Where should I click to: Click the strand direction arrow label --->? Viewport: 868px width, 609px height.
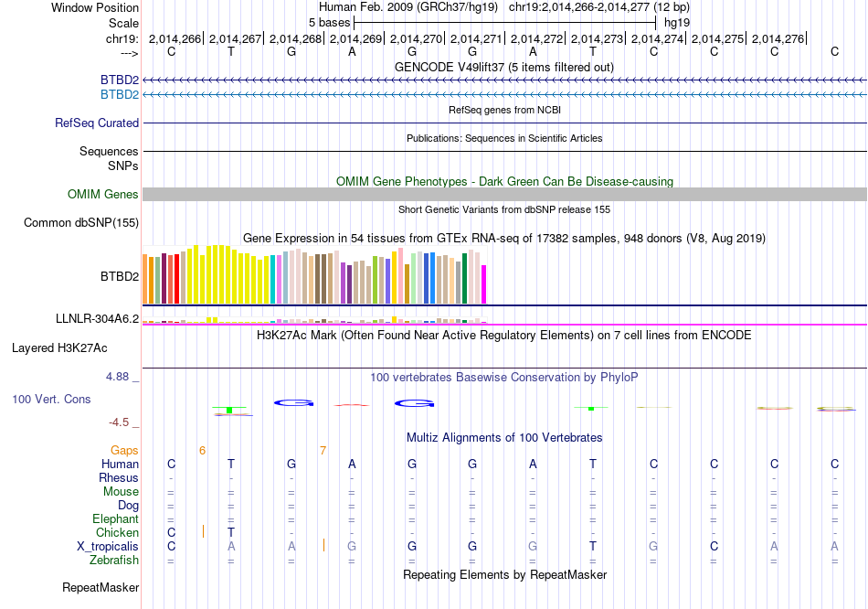(x=129, y=53)
